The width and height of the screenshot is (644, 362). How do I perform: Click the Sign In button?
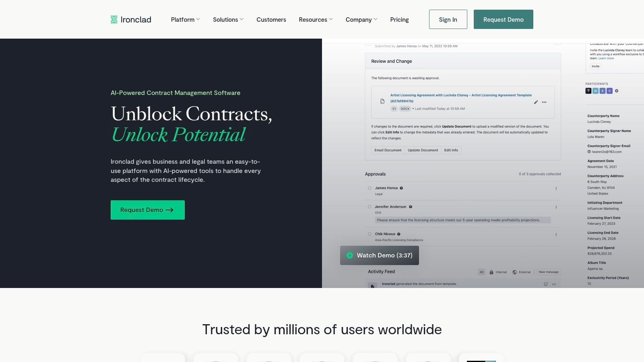[448, 19]
